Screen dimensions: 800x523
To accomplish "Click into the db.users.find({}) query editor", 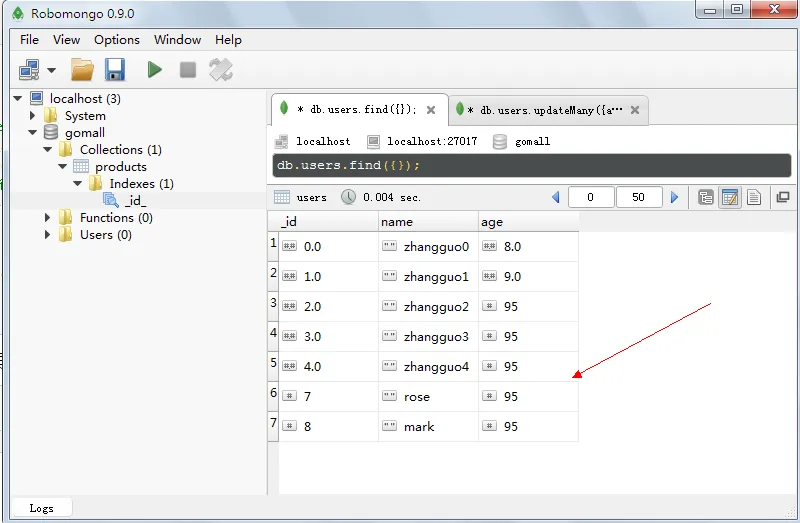I will click(532, 165).
